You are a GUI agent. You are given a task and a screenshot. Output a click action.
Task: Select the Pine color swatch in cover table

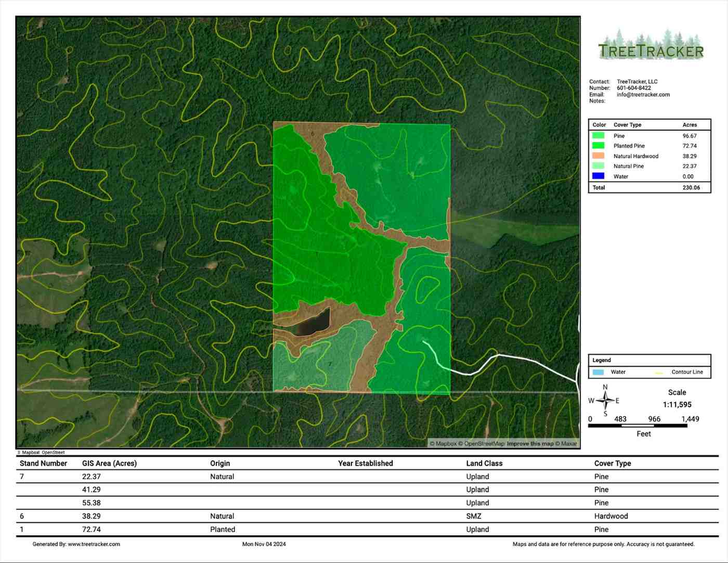(598, 136)
